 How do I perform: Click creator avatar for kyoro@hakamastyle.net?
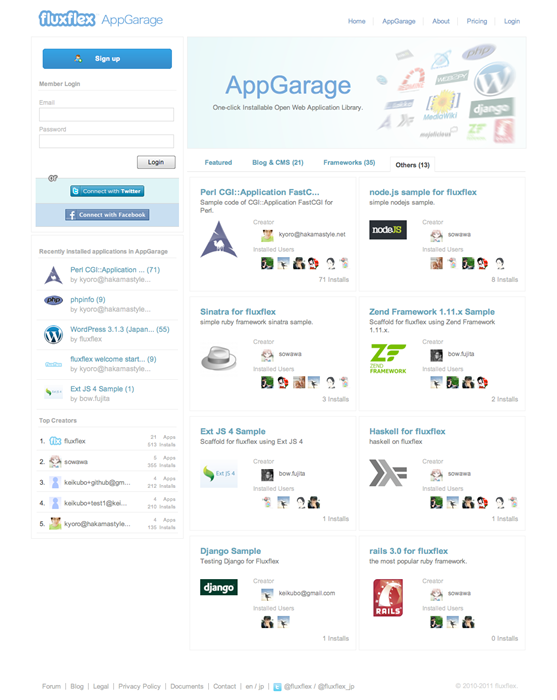click(x=267, y=235)
